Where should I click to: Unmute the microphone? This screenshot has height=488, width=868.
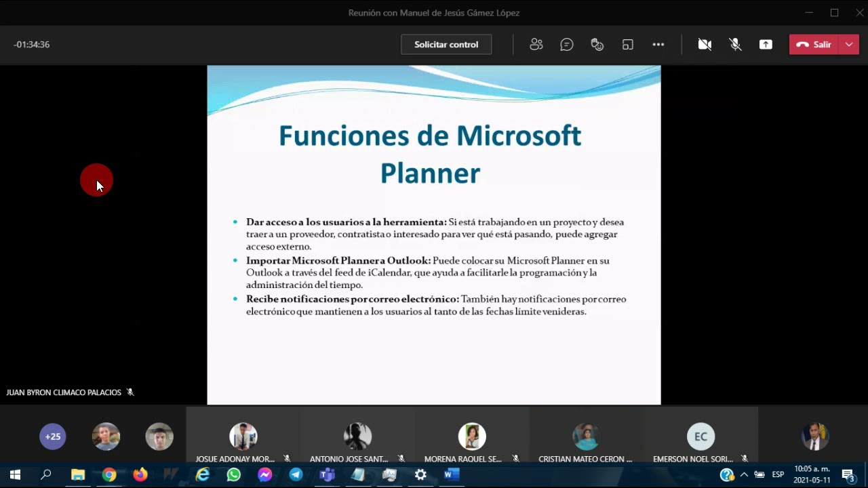pos(735,45)
